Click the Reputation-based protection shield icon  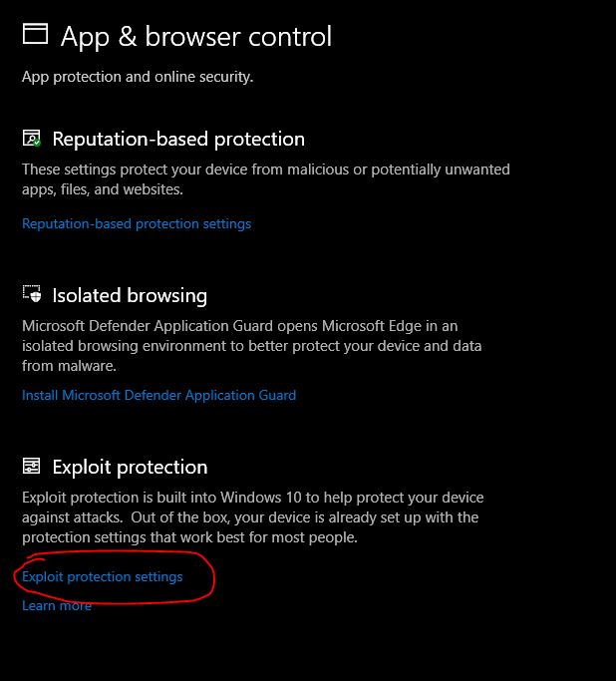pos(32,139)
